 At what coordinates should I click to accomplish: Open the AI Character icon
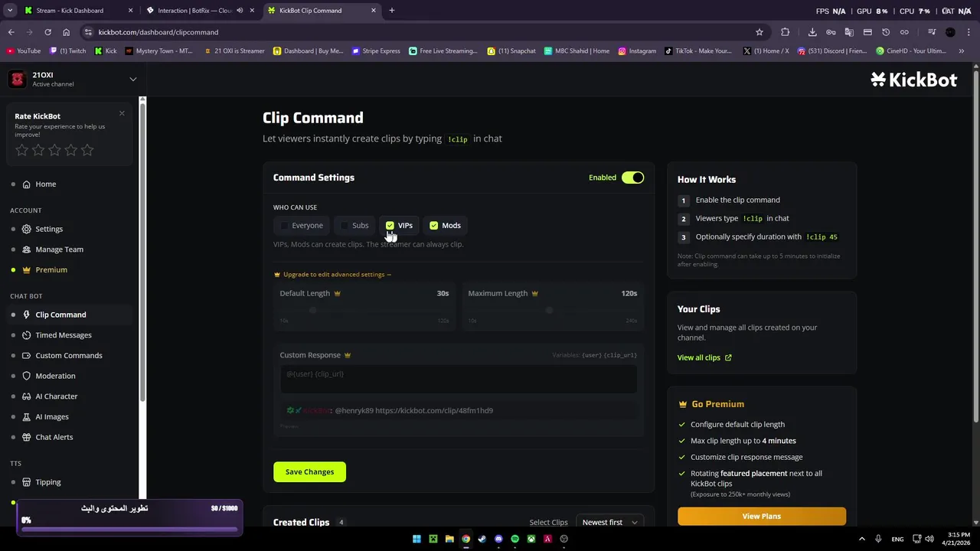27,396
